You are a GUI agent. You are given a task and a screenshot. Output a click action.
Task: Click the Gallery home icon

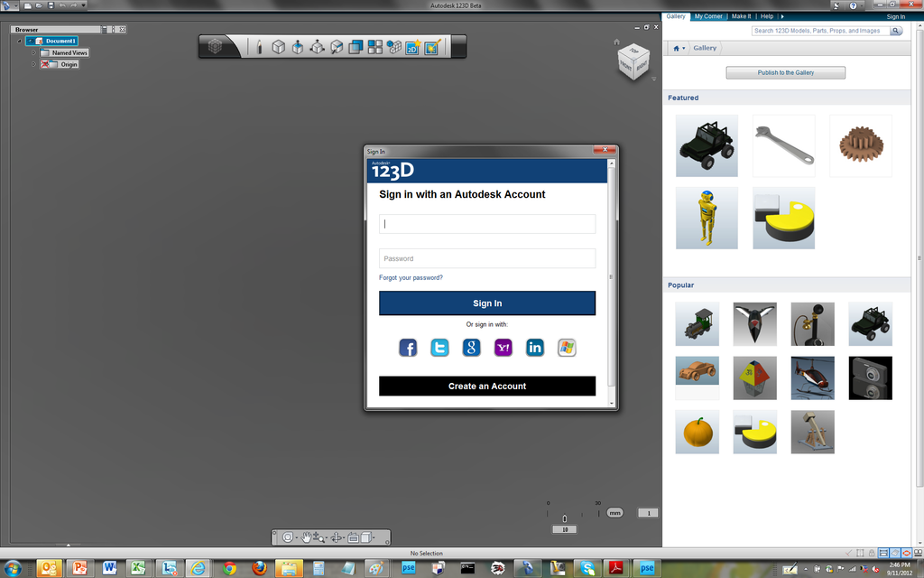click(x=676, y=49)
